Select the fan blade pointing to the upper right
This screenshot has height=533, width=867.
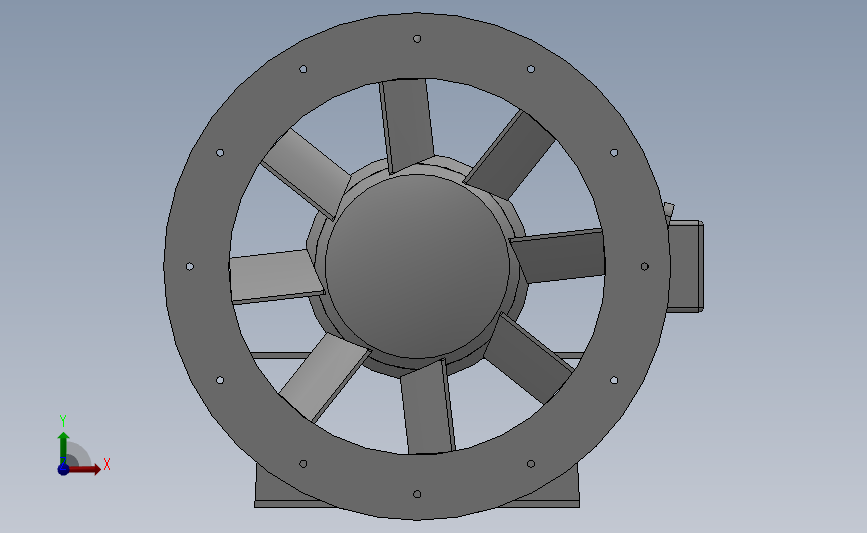(x=510, y=155)
